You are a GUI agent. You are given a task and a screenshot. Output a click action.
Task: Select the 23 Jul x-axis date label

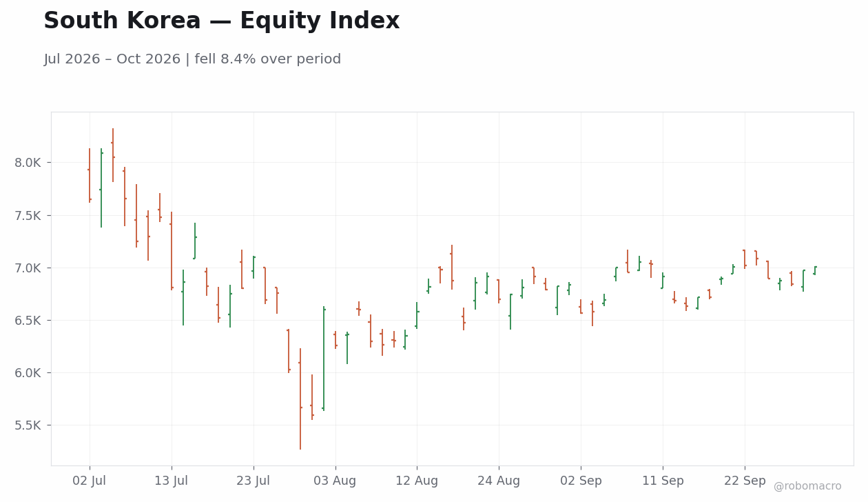(x=254, y=481)
